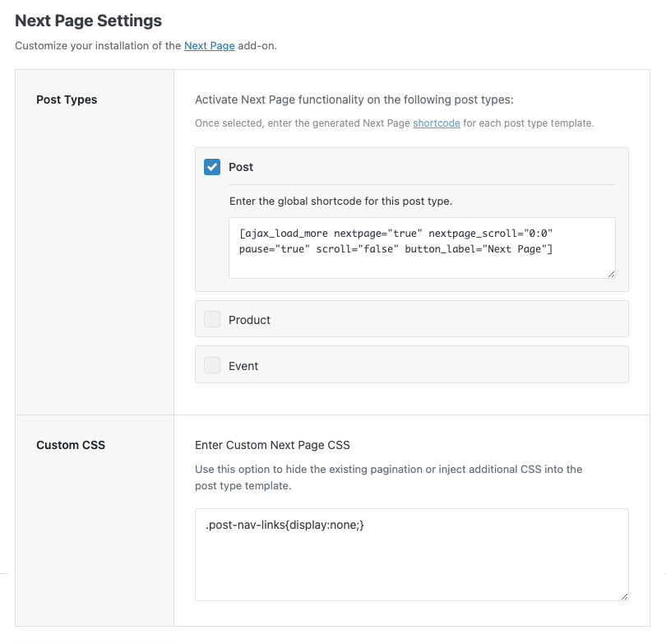Click the 'Activate Next Page functionality' description
Viewport: 666px width, 644px height.
[x=354, y=100]
